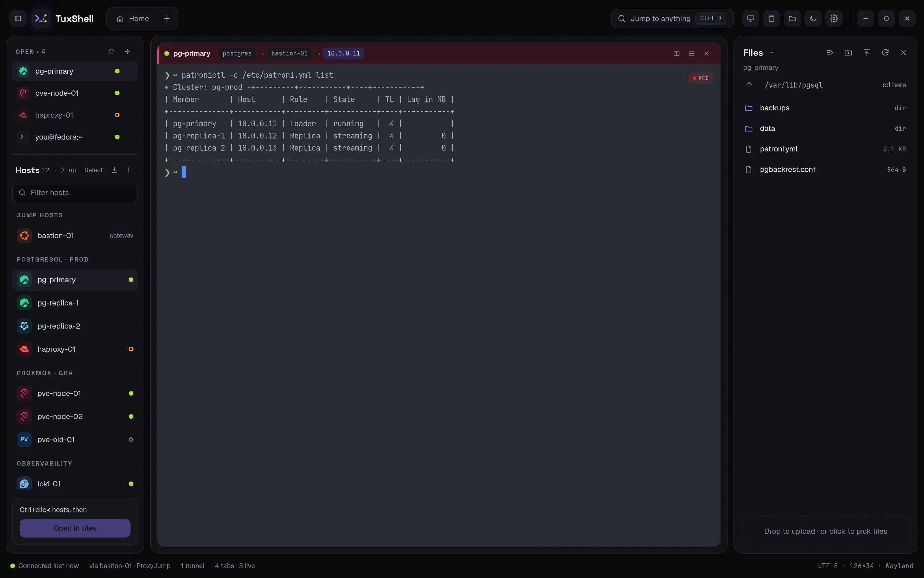Open settings gear icon
The width and height of the screenshot is (924, 578).
[834, 18]
